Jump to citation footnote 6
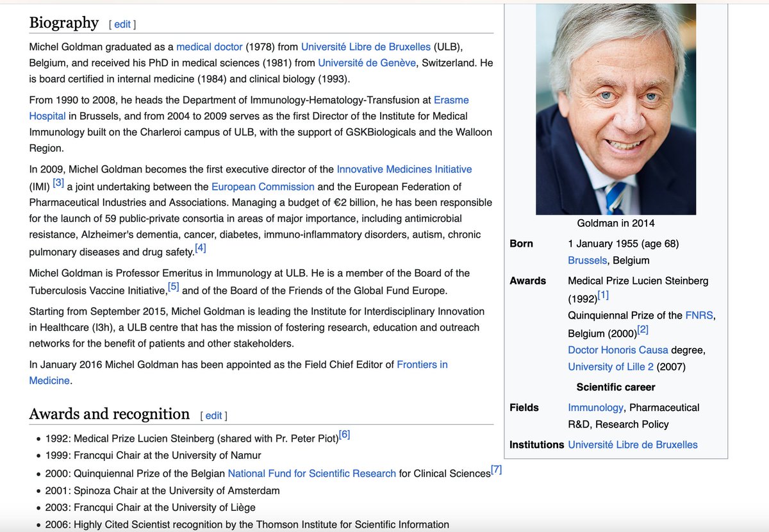The width and height of the screenshot is (769, 532). coord(344,435)
